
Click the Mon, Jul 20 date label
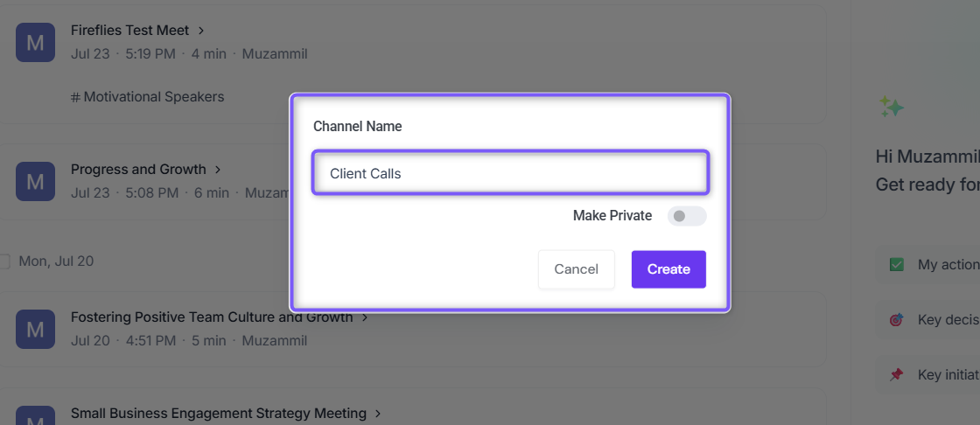pos(56,261)
